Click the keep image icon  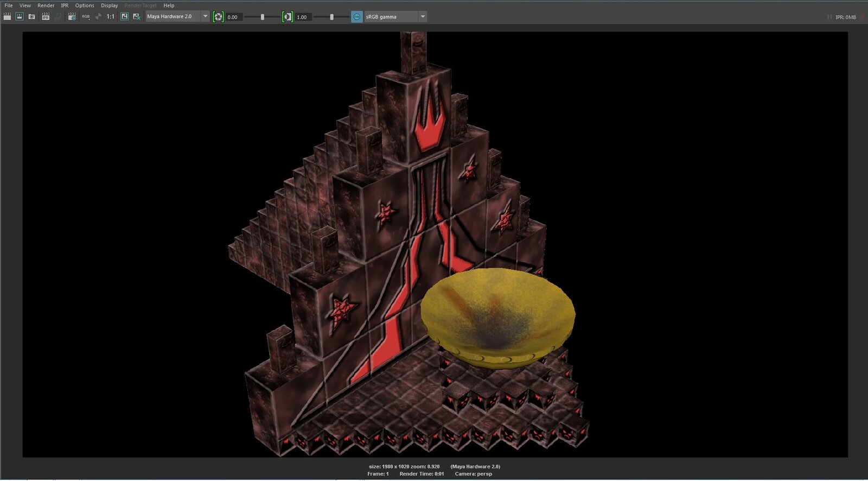tap(124, 17)
